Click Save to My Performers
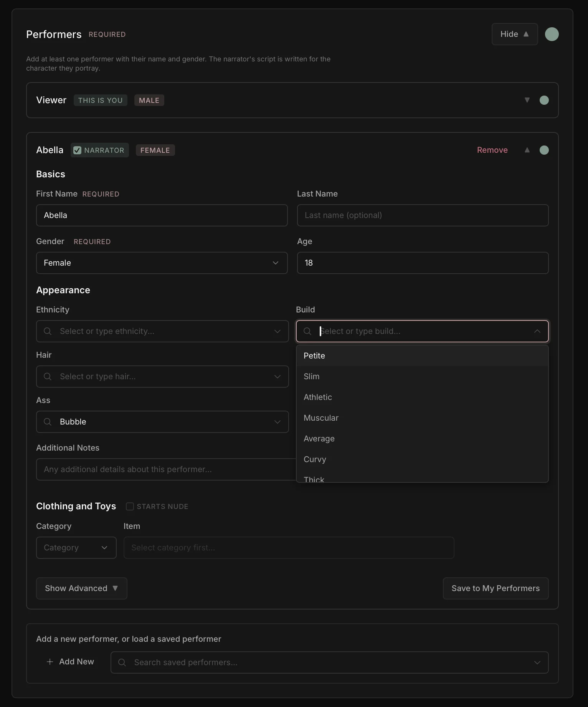This screenshot has width=588, height=707. 496,588
